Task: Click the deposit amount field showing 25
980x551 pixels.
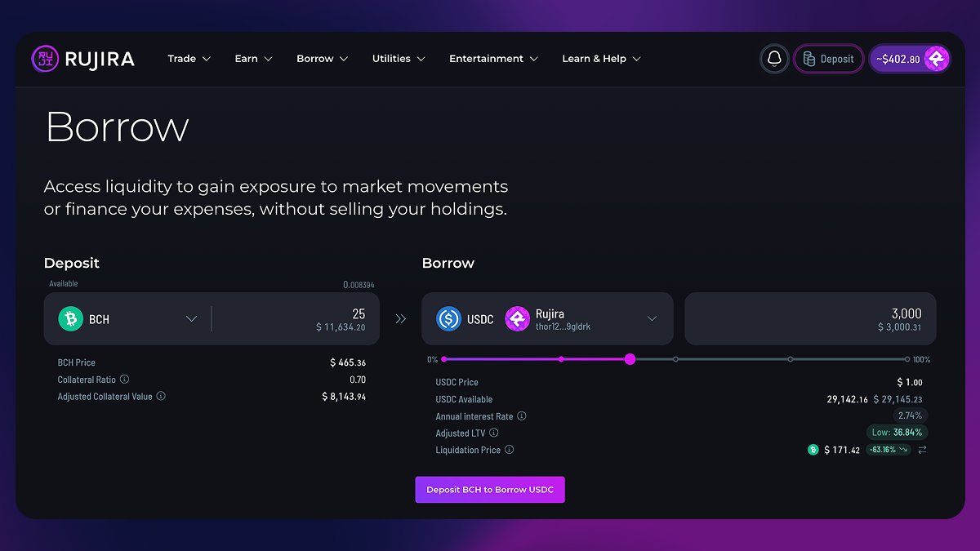Action: click(x=294, y=319)
